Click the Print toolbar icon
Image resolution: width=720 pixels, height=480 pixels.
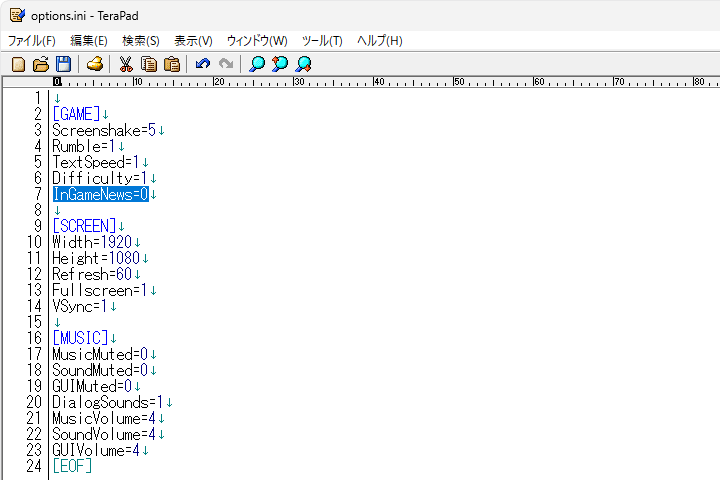(95, 64)
